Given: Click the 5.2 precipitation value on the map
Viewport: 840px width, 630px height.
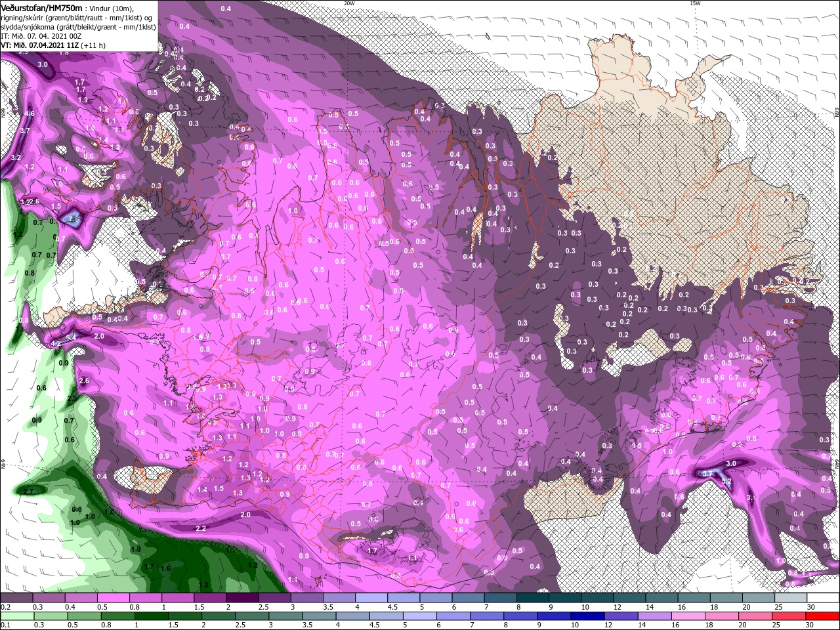Looking at the screenshot, I should [726, 481].
